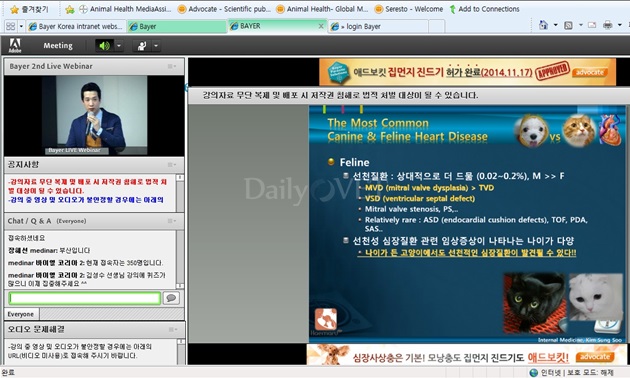This screenshot has width=630, height=378.
Task: Switch to the Bayer browser tab
Action: [x=177, y=27]
